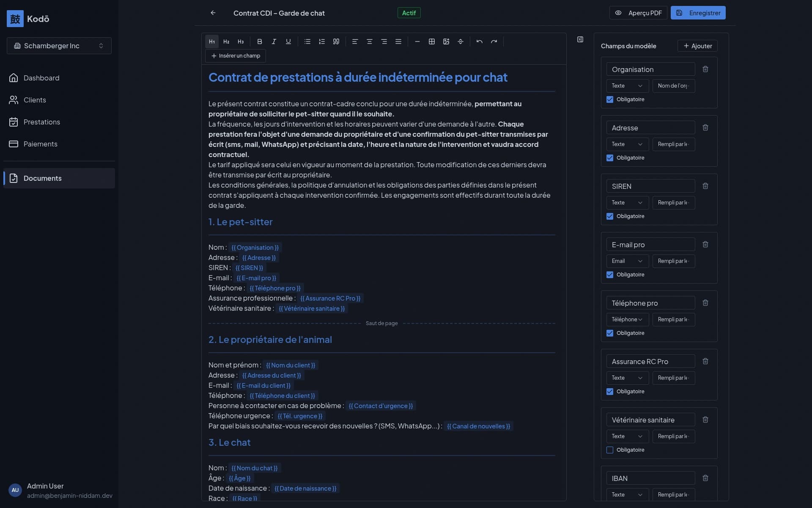Viewport: 812px width, 508px height.
Task: Uncheck Obligatoire for E-mail pro
Action: pyautogui.click(x=609, y=275)
